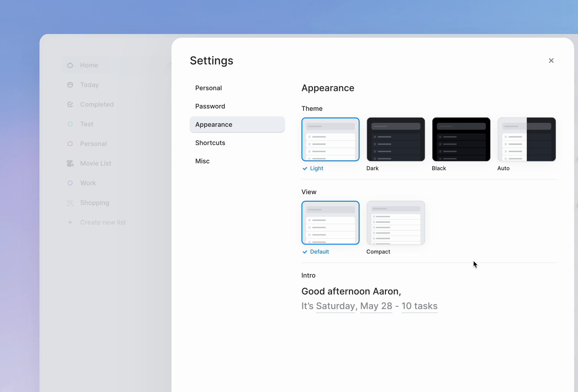The height and width of the screenshot is (392, 578).
Task: Open the Password settings section
Action: coord(210,106)
